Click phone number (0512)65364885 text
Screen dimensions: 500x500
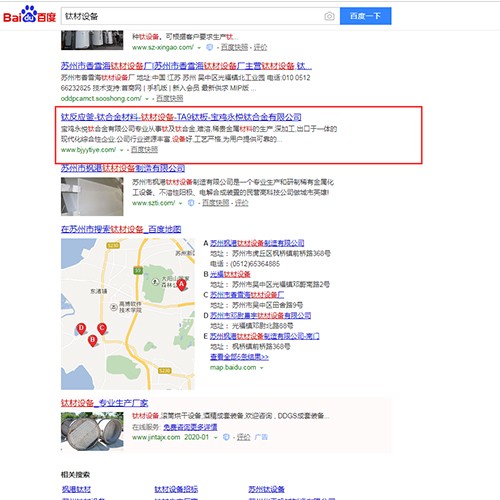(255, 264)
